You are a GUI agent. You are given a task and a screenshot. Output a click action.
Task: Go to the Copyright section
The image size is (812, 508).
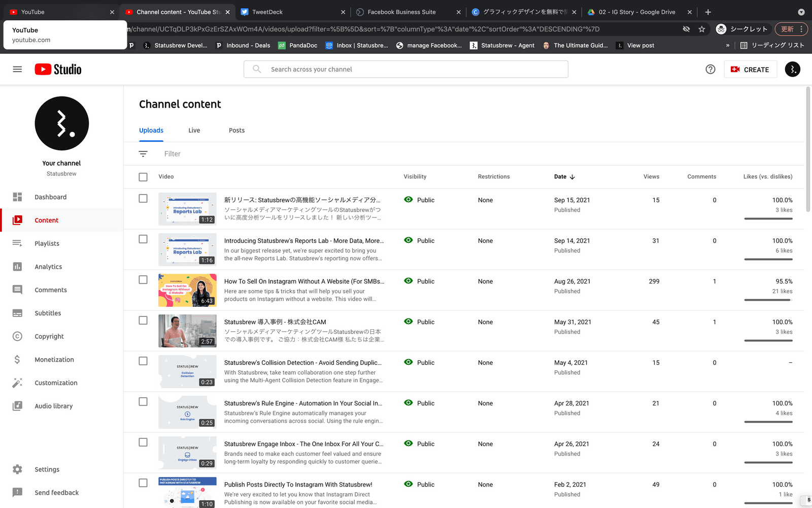coord(49,336)
